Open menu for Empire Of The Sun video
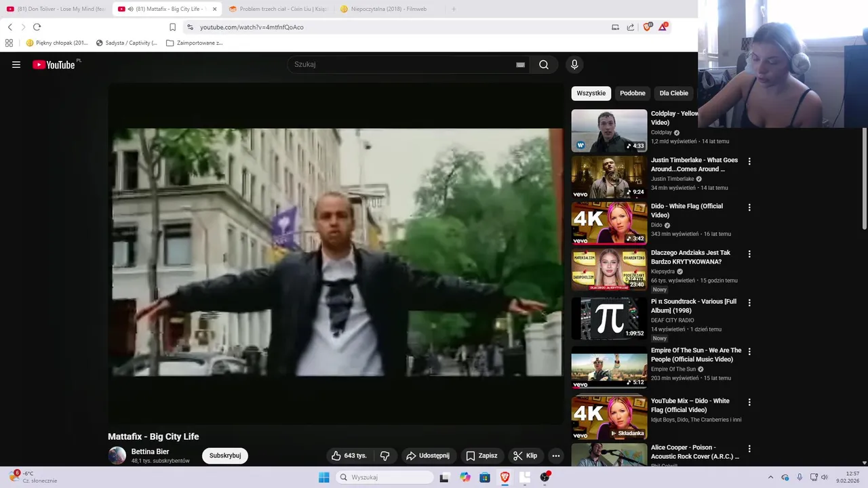 click(x=749, y=352)
